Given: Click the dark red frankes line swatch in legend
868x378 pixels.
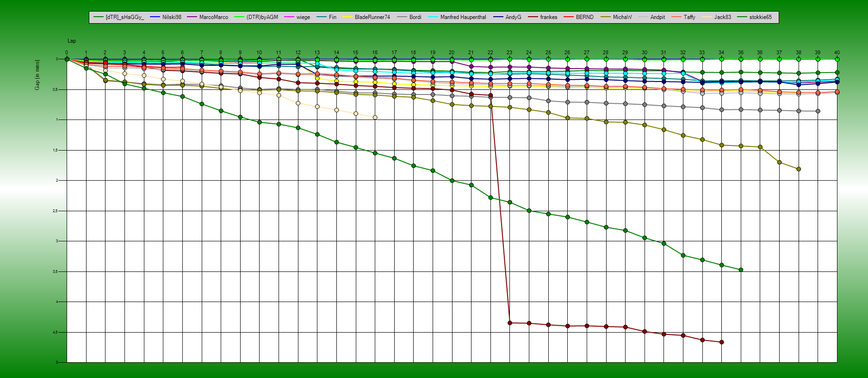Looking at the screenshot, I should (533, 17).
